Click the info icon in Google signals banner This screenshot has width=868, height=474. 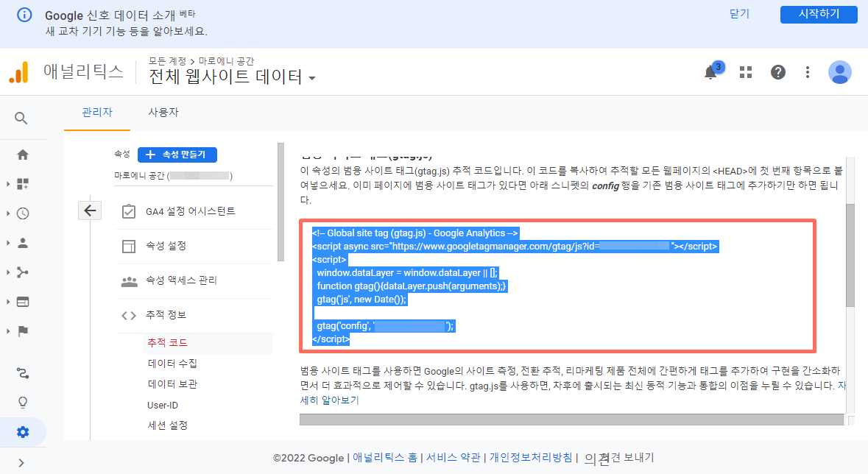coord(24,15)
